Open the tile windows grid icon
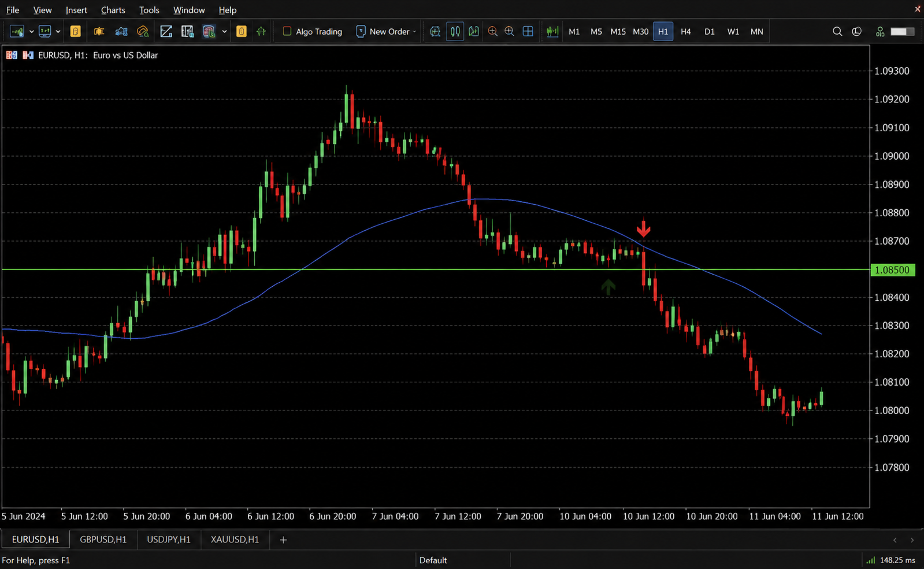924x569 pixels. click(x=528, y=31)
